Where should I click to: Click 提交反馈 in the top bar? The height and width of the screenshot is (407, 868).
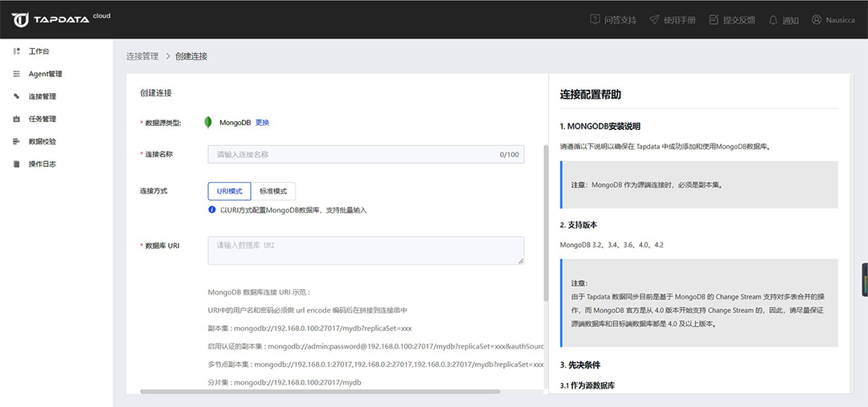(739, 20)
